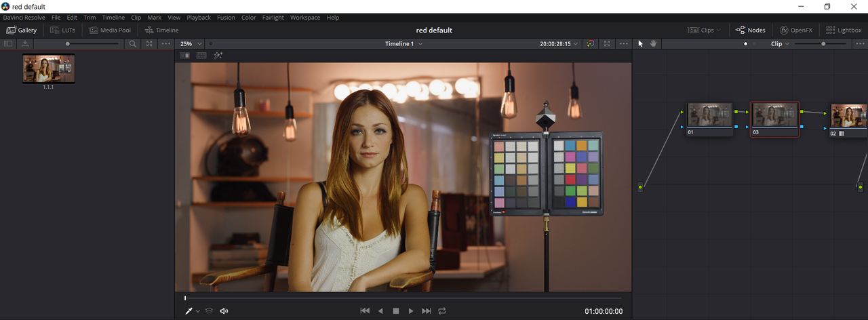Image resolution: width=868 pixels, height=320 pixels.
Task: Select gallery still 1.1.1
Action: point(48,68)
